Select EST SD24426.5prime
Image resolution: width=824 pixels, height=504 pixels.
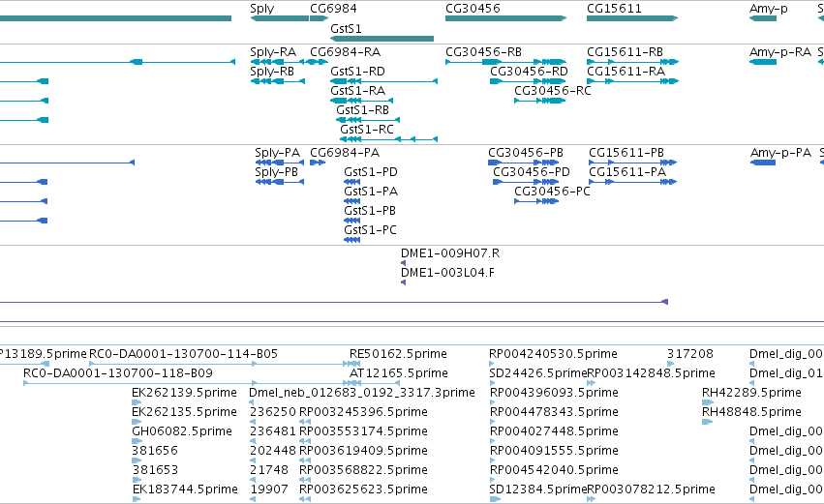[x=538, y=373]
